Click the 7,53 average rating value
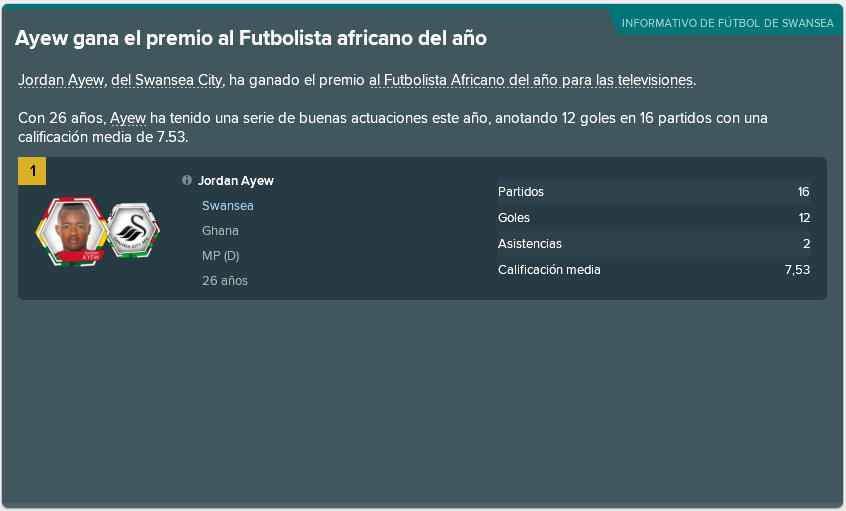Viewport: 846px width, 511px height. coord(797,270)
